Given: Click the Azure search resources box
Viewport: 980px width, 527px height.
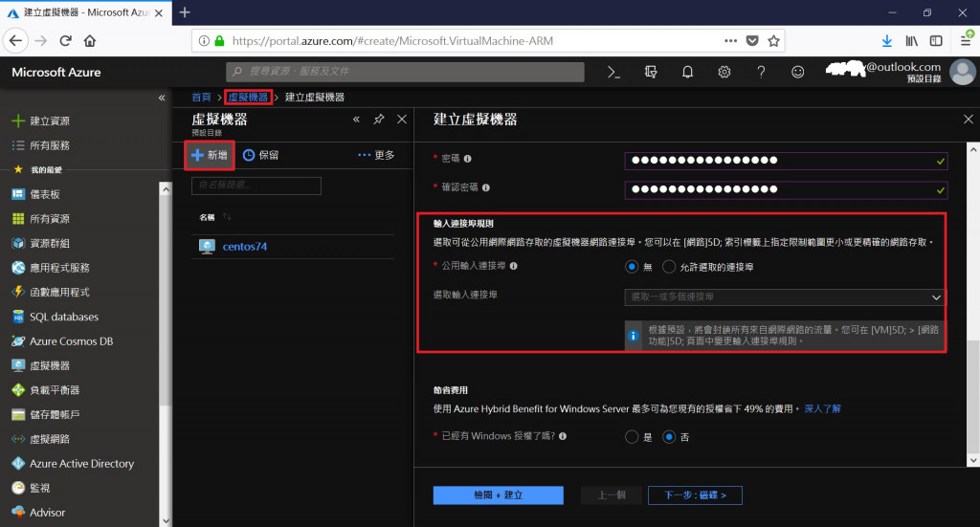Looking at the screenshot, I should [x=405, y=72].
